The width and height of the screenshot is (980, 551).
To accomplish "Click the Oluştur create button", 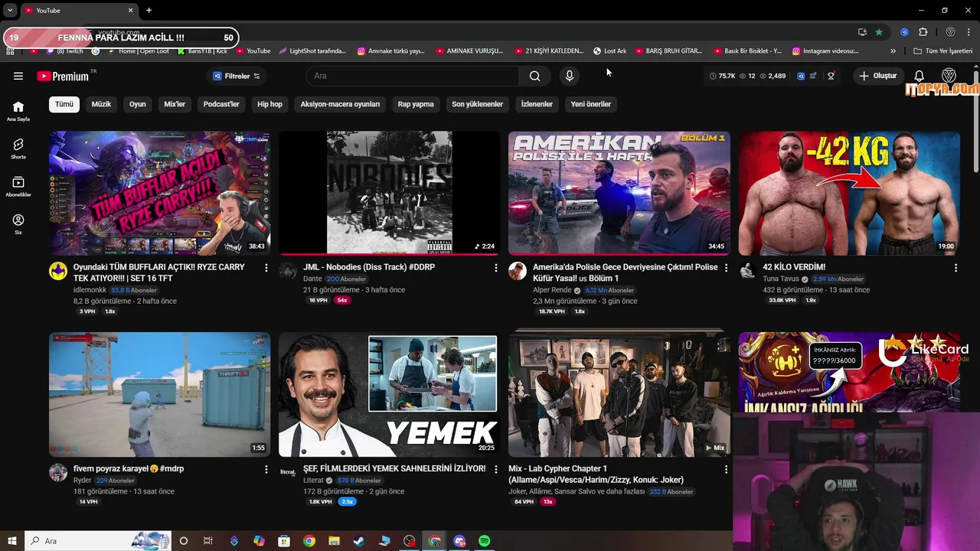I will click(x=877, y=76).
